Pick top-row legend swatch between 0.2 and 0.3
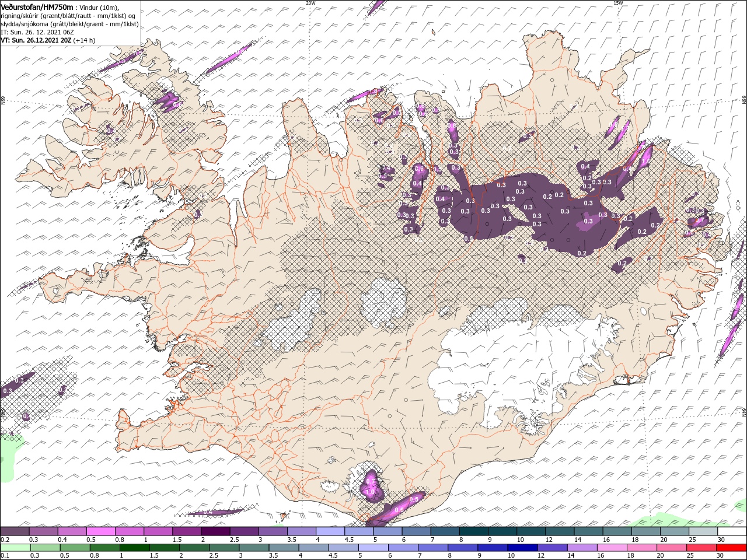This screenshot has height=560, width=747. point(15,531)
